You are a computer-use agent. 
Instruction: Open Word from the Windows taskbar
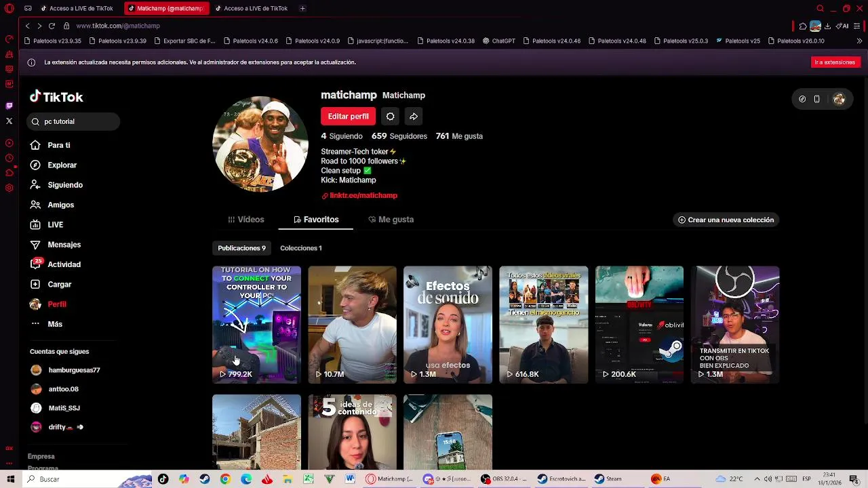pos(350,479)
